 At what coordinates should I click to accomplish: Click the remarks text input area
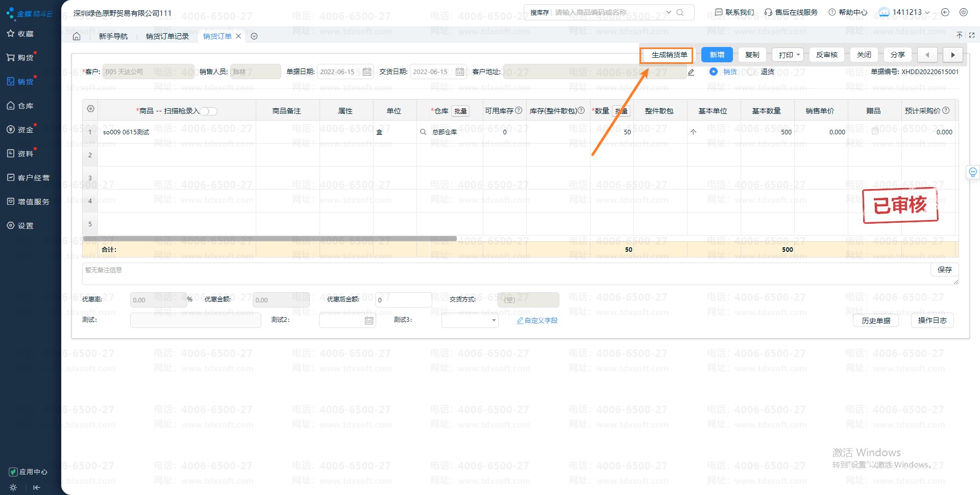point(505,274)
